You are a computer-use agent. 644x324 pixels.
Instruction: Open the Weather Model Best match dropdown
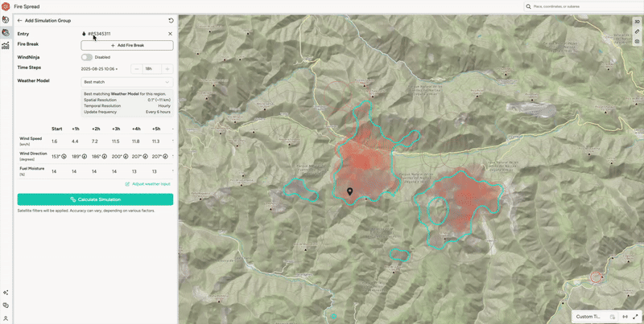(127, 82)
